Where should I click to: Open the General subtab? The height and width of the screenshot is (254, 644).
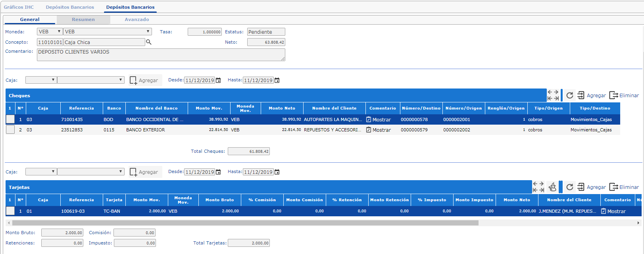click(30, 19)
